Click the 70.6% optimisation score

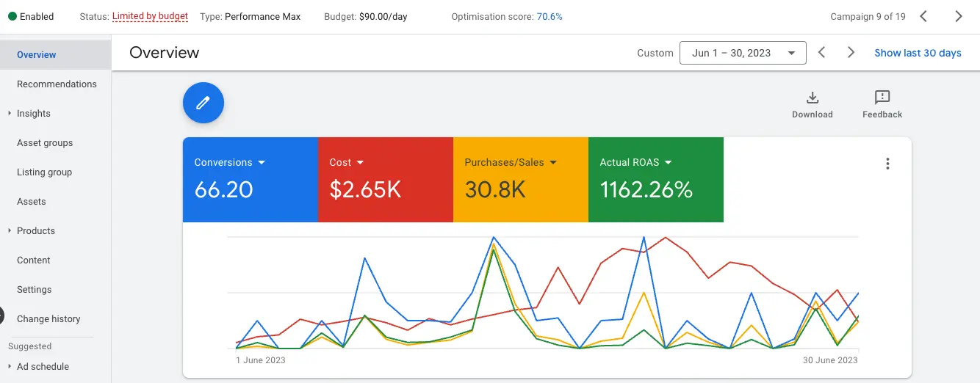pyautogui.click(x=549, y=16)
